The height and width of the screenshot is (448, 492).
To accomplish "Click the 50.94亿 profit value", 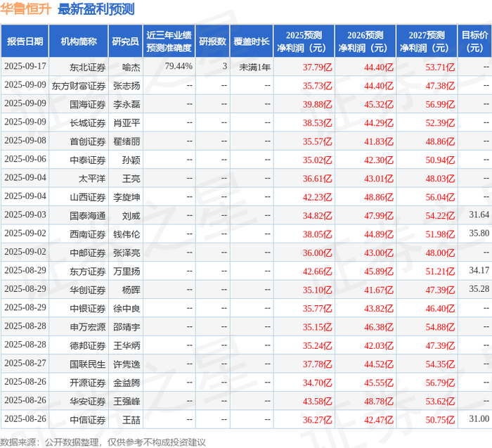I will point(440,160).
